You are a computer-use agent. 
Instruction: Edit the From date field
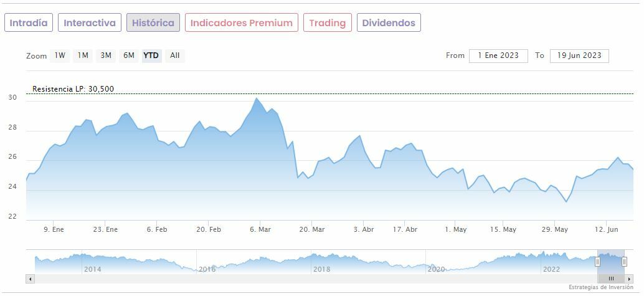click(x=498, y=55)
